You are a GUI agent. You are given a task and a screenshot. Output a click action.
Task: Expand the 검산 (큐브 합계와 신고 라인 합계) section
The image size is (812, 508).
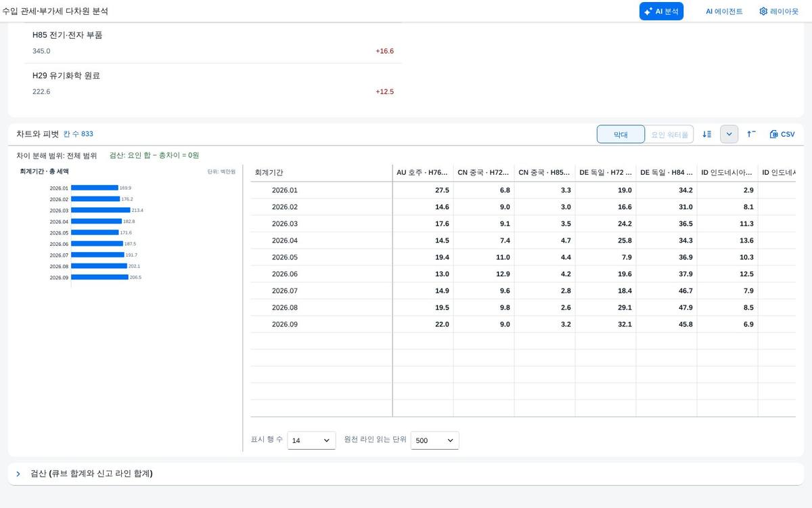[406, 474]
